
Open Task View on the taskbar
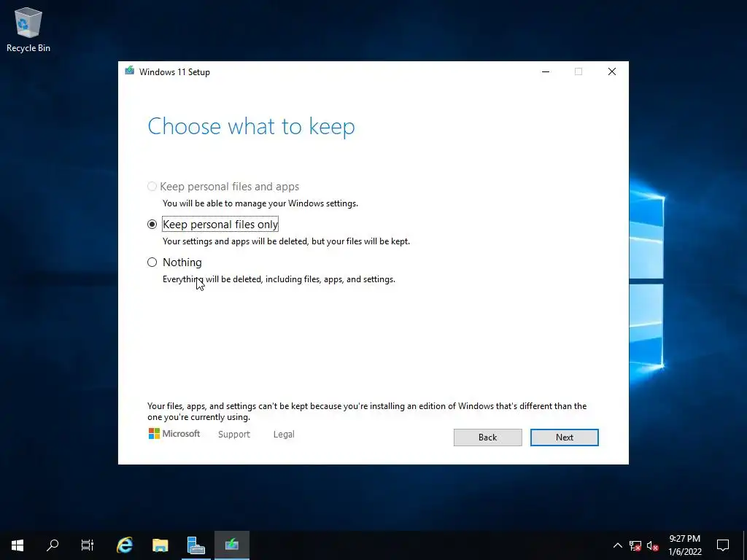coord(88,545)
